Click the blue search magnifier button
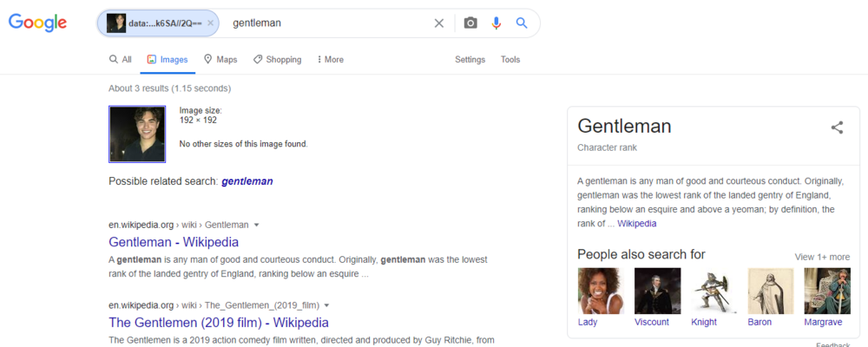868x347 pixels. 522,23
